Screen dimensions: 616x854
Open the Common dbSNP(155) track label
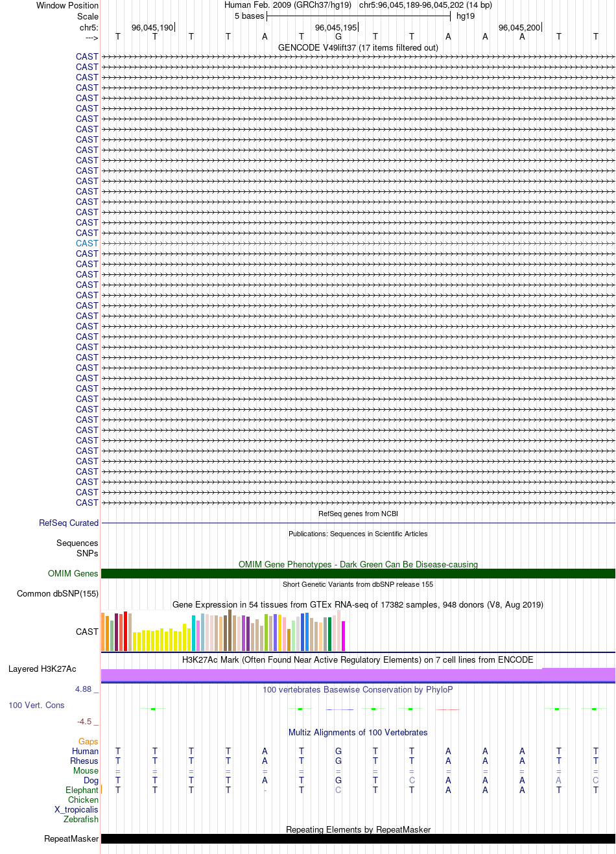[58, 593]
